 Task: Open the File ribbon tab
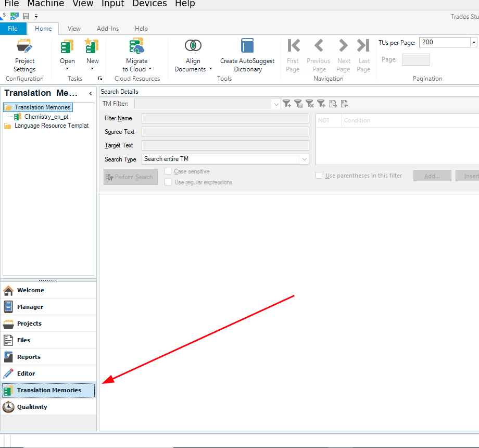(13, 29)
